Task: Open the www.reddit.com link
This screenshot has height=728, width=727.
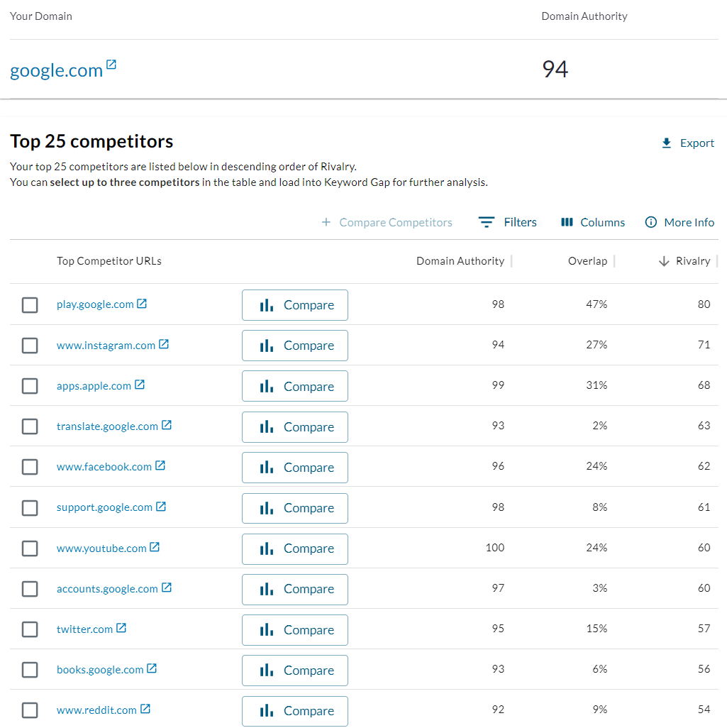Action: (96, 710)
